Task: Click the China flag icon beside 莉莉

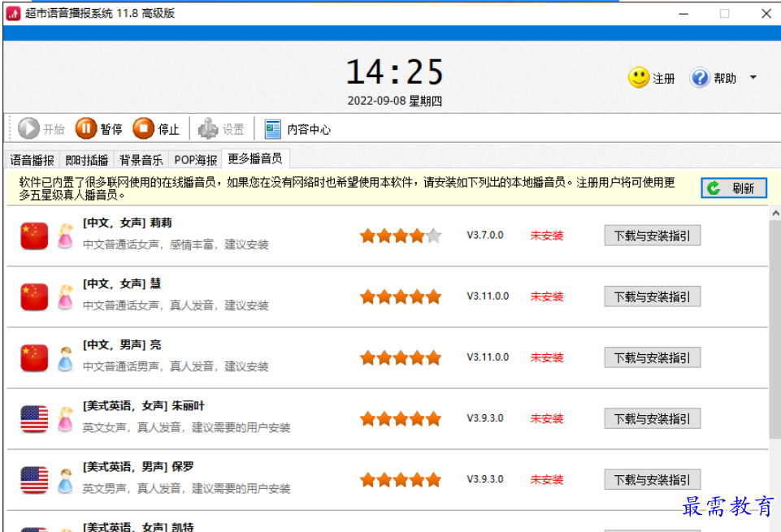Action: (x=34, y=236)
